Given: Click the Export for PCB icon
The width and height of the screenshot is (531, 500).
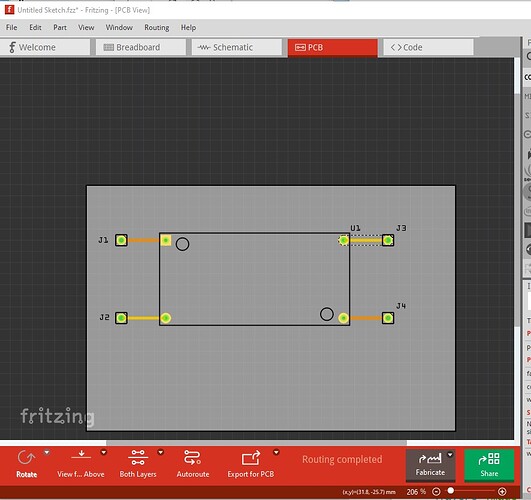Looking at the screenshot, I should [x=251, y=458].
